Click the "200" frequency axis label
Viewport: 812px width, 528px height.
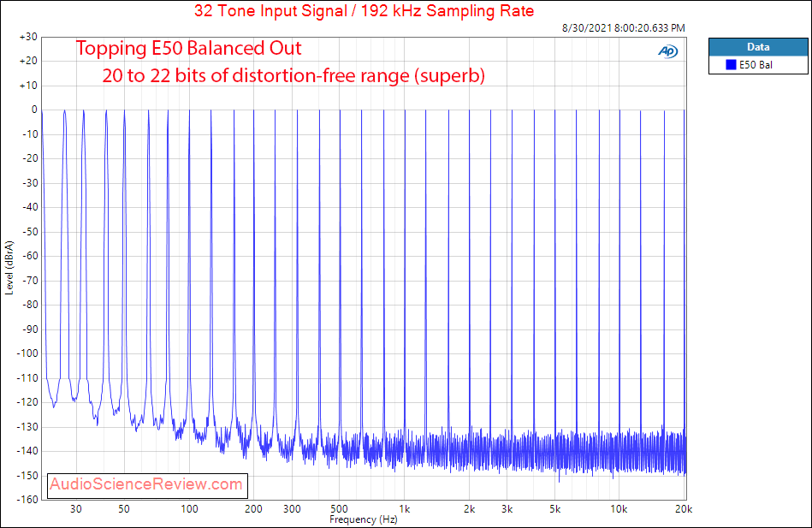253,509
